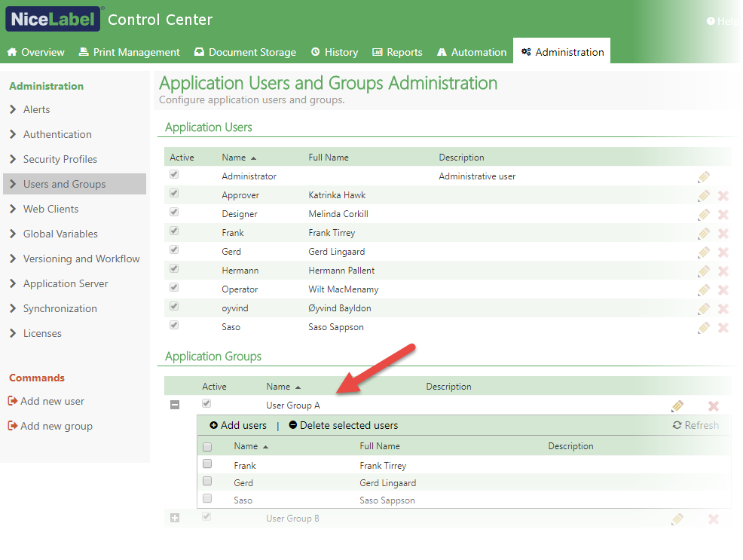Open the Overview tab
Screen dimensions: 743x560
pos(36,52)
